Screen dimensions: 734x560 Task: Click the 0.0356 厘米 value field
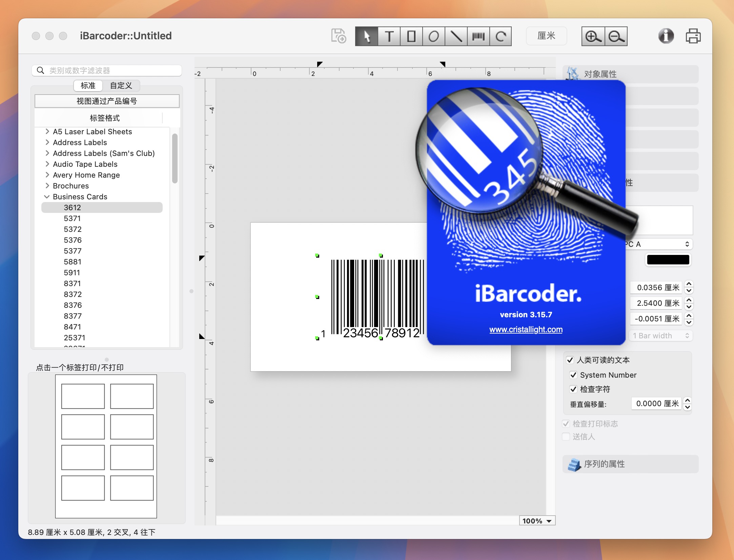pos(656,287)
